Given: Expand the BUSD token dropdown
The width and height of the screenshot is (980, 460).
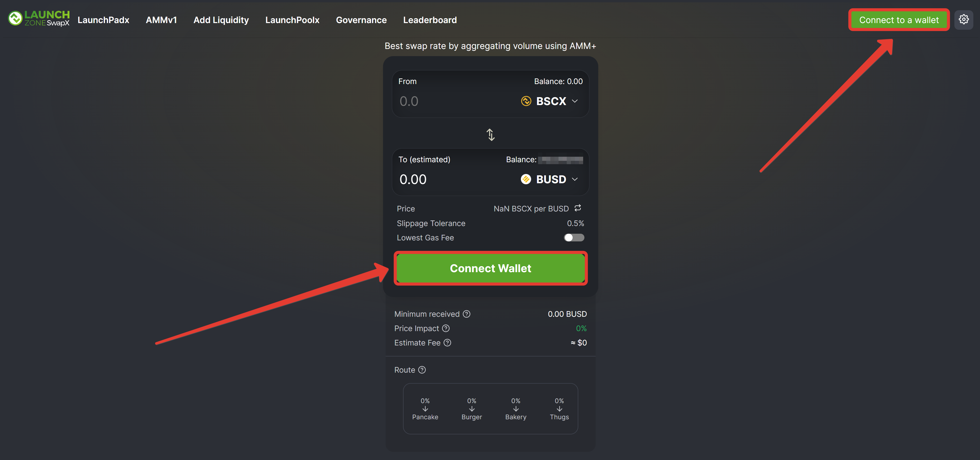Looking at the screenshot, I should (574, 179).
